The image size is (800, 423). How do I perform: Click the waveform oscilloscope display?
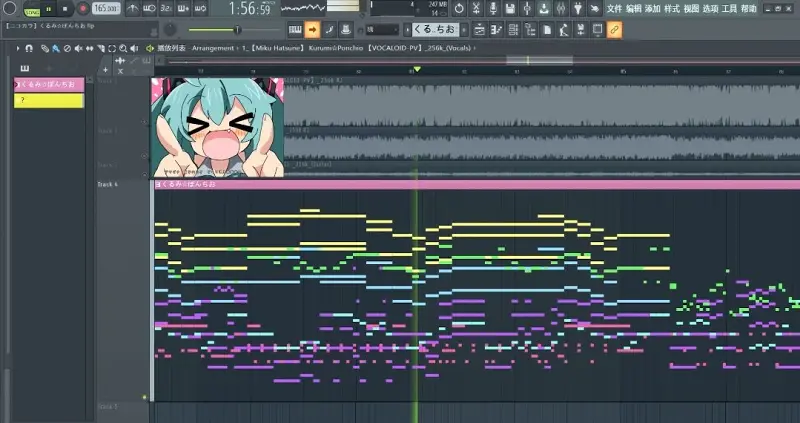point(303,7)
